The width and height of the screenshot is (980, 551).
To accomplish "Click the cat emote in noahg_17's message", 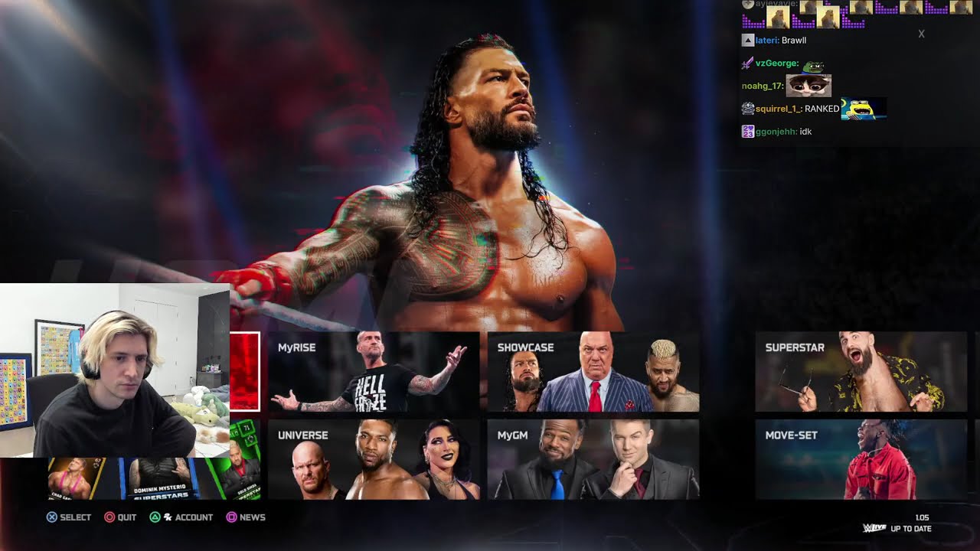I will click(808, 86).
